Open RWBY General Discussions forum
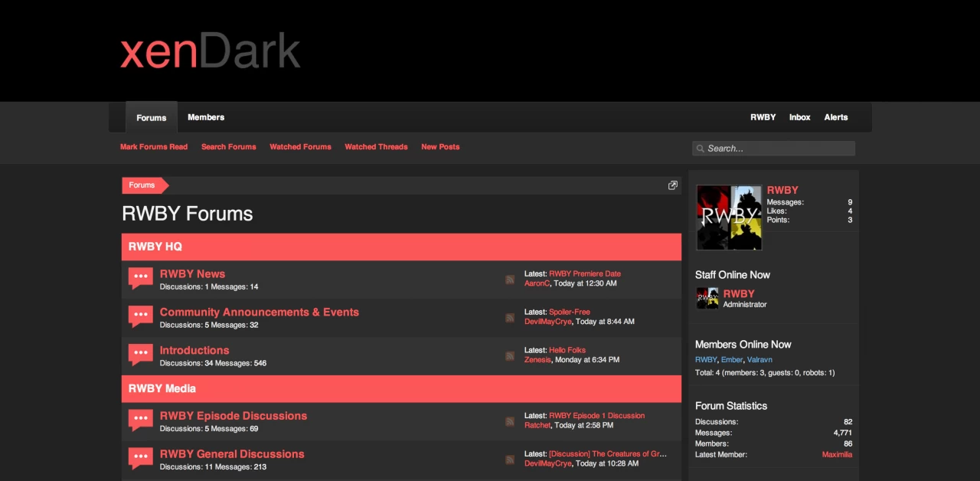 [232, 454]
